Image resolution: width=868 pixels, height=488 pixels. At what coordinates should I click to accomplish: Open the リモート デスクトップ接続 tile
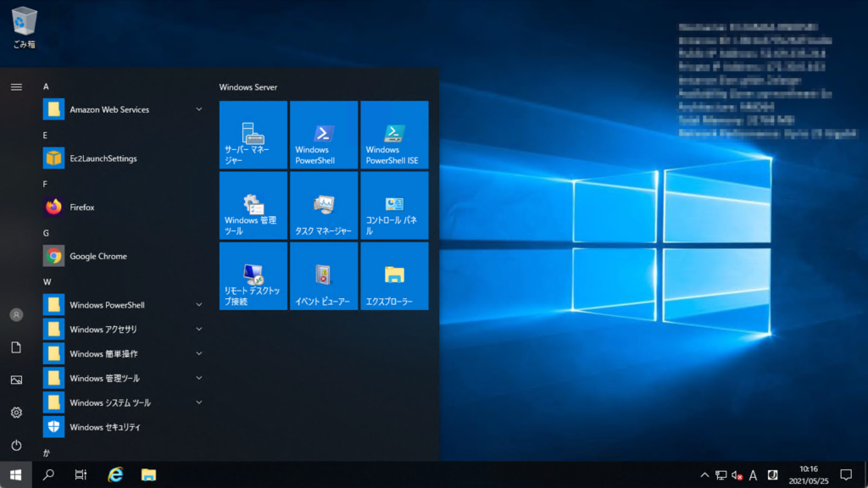coord(253,275)
